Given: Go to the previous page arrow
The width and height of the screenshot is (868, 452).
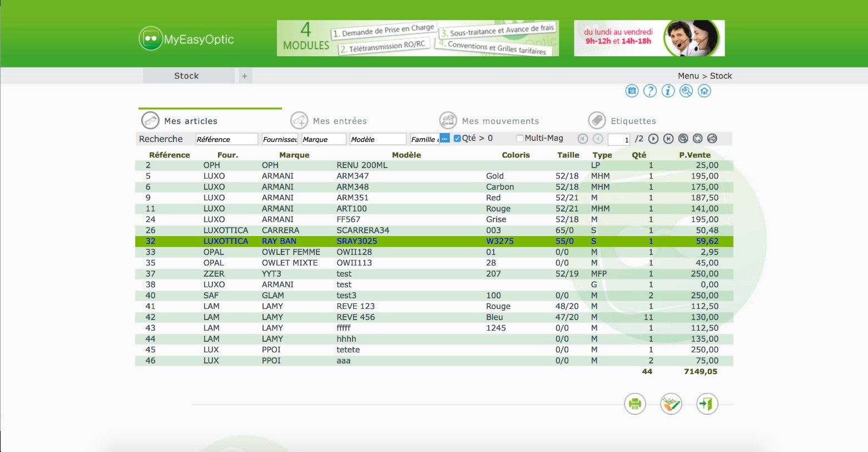Looking at the screenshot, I should click(x=598, y=139).
